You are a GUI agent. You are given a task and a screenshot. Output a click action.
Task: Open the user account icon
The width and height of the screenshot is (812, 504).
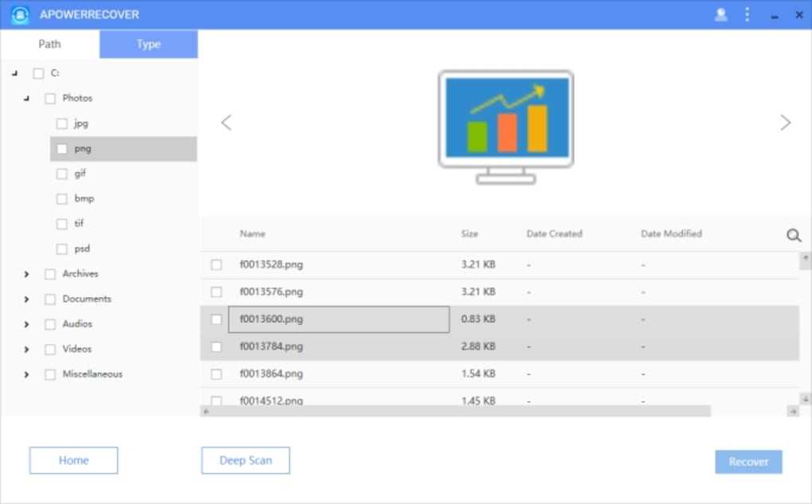click(x=721, y=14)
